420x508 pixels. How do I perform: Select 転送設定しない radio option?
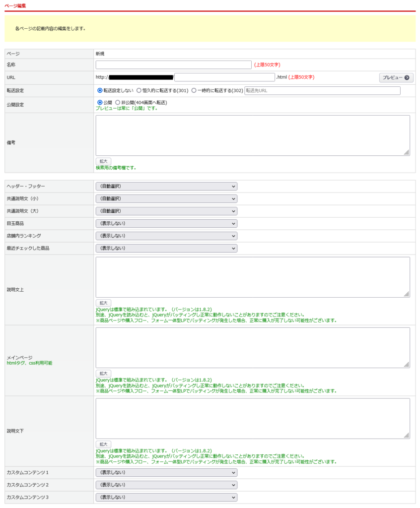[x=100, y=90]
